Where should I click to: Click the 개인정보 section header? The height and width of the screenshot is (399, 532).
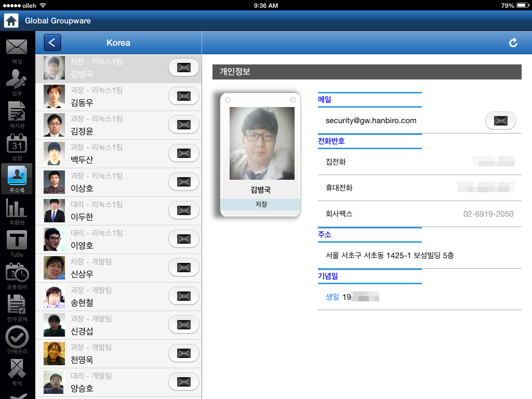(x=367, y=72)
